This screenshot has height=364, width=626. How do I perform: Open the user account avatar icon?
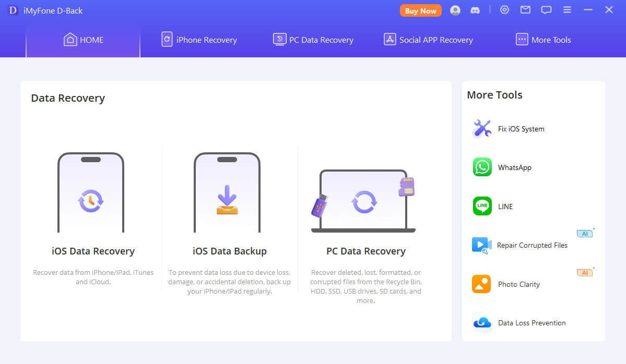click(455, 10)
